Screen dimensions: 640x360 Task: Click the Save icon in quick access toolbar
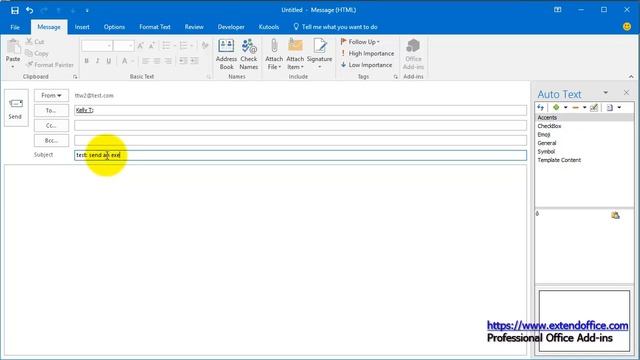15,10
